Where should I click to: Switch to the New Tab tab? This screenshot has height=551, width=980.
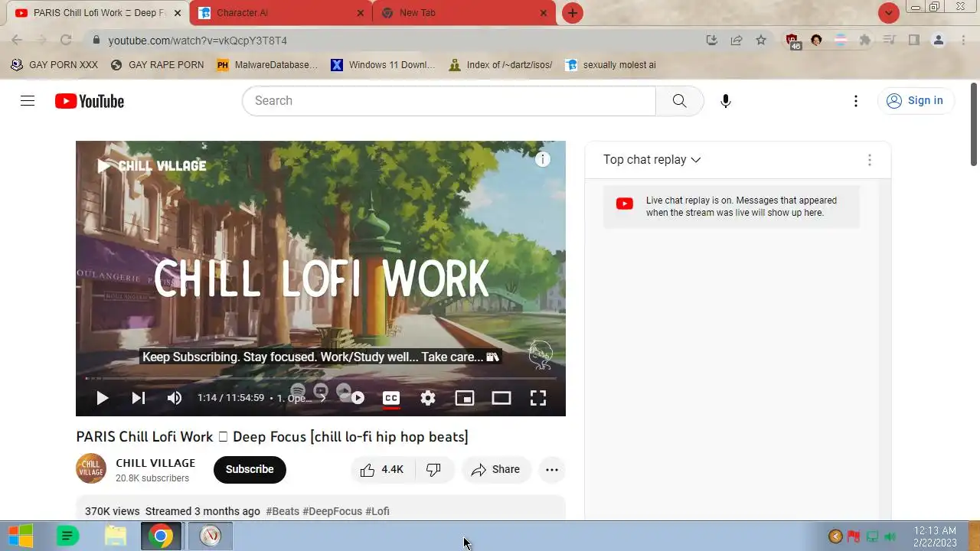[463, 13]
